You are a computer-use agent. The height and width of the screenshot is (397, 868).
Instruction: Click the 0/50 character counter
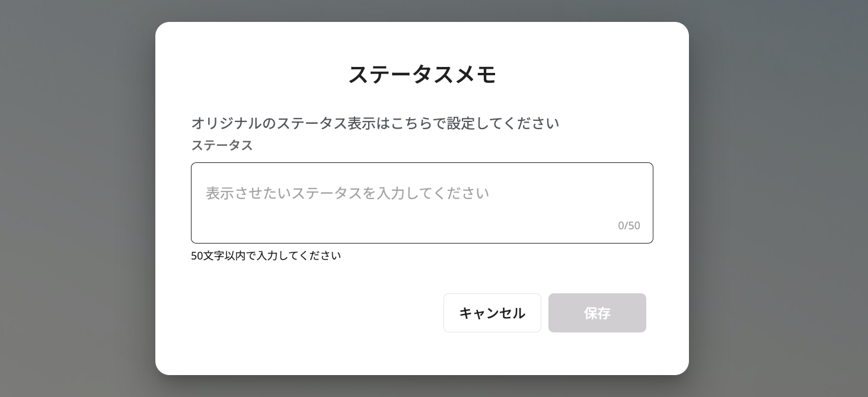629,225
